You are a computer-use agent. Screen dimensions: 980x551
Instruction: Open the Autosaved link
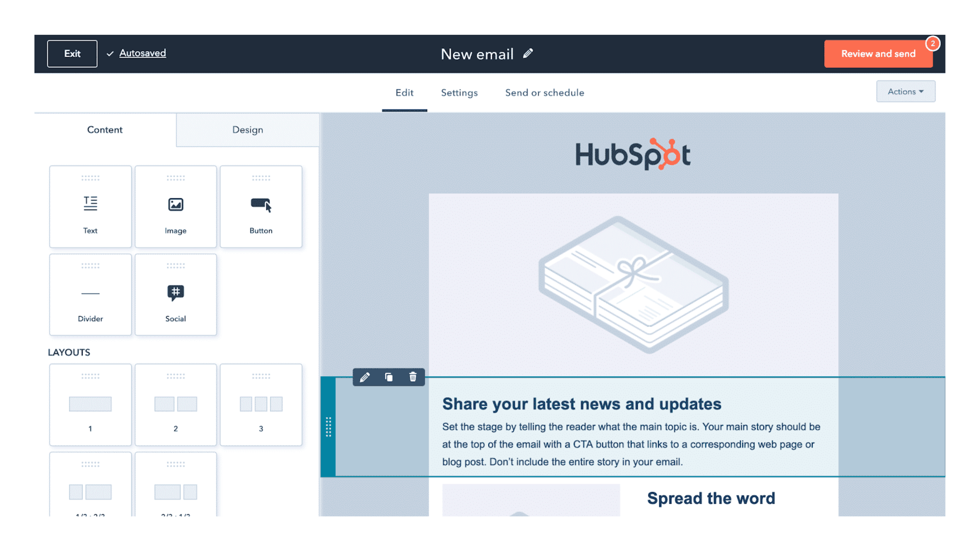pos(142,53)
